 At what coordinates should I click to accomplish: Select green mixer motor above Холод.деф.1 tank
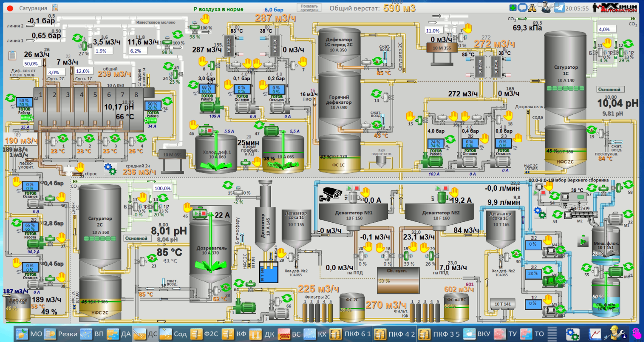[206, 131]
